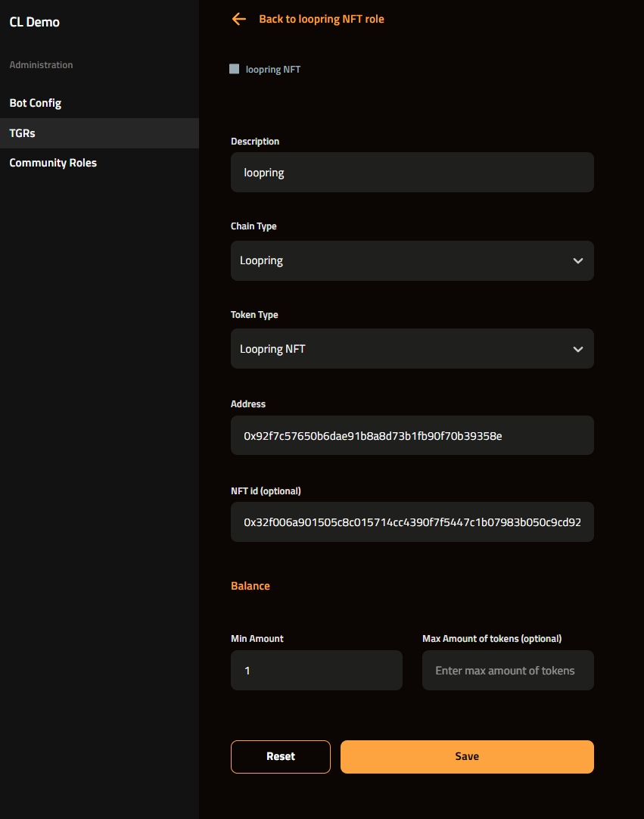Open the Chain Type dropdown showing Loopring
The image size is (644, 819).
tap(401, 261)
